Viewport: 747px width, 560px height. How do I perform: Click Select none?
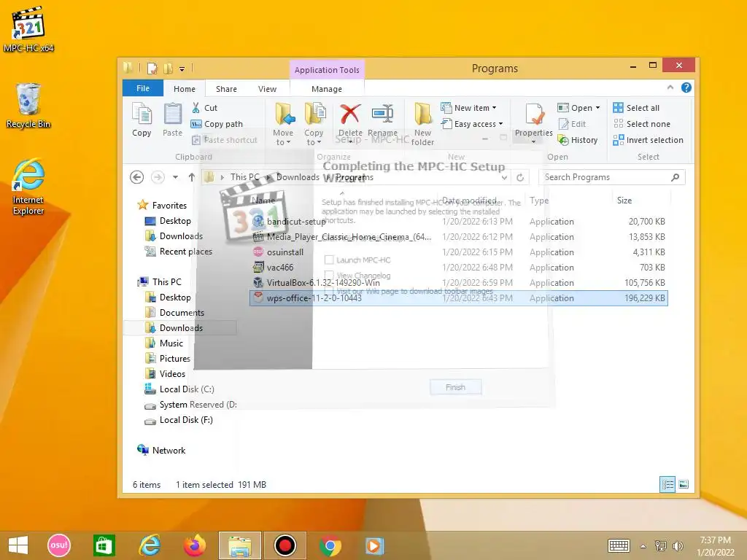click(642, 124)
